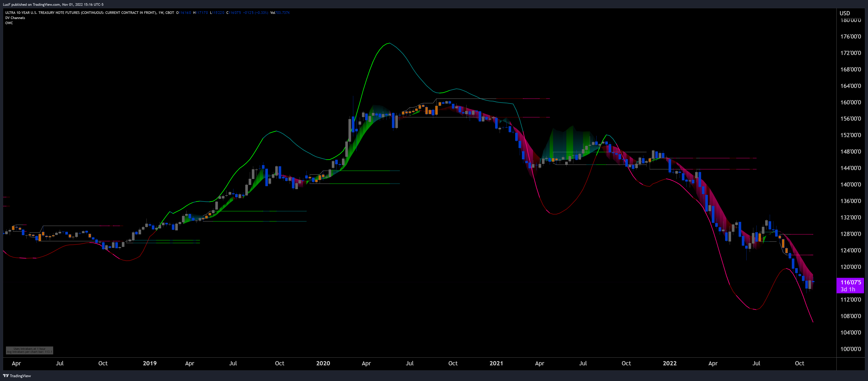The height and width of the screenshot is (381, 868).
Task: Click the "Uses intrabars at 1 hour" info box
Action: point(30,350)
